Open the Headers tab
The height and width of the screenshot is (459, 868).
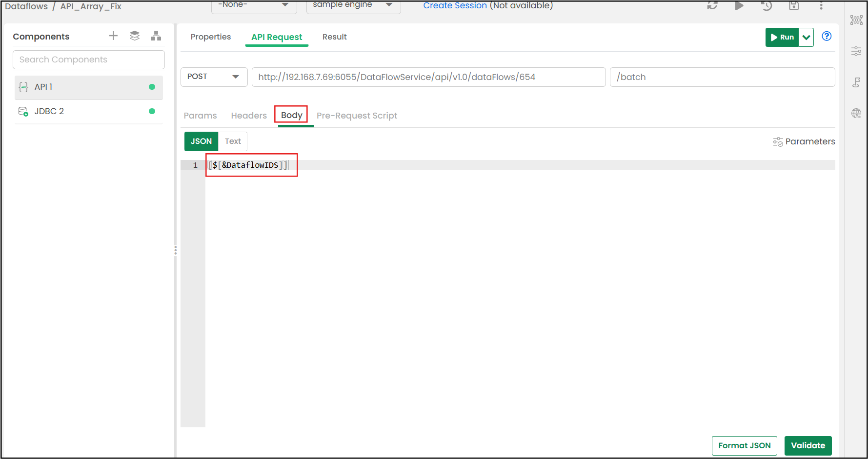pos(249,116)
